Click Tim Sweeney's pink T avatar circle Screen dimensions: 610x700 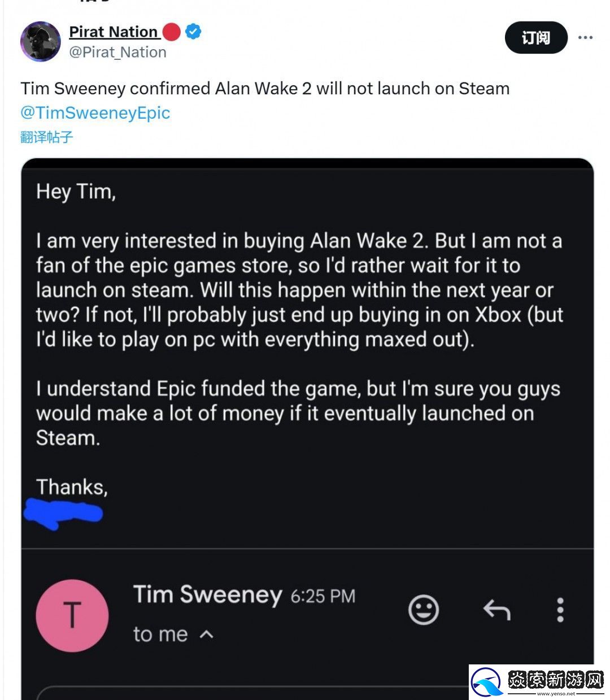pyautogui.click(x=72, y=616)
